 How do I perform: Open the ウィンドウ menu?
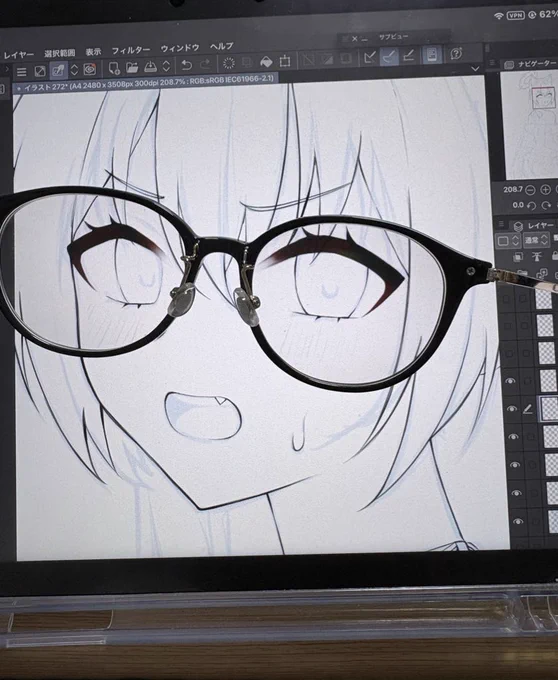click(180, 48)
